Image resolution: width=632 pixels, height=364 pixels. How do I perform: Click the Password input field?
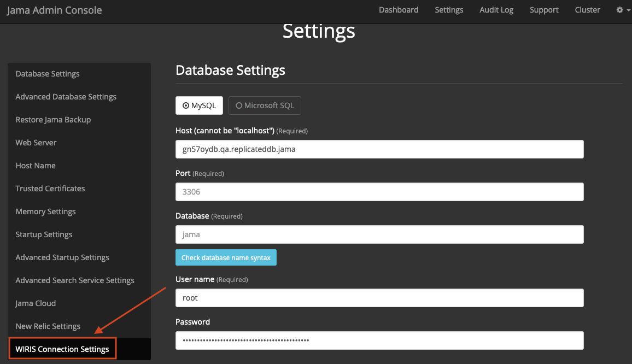pos(379,340)
